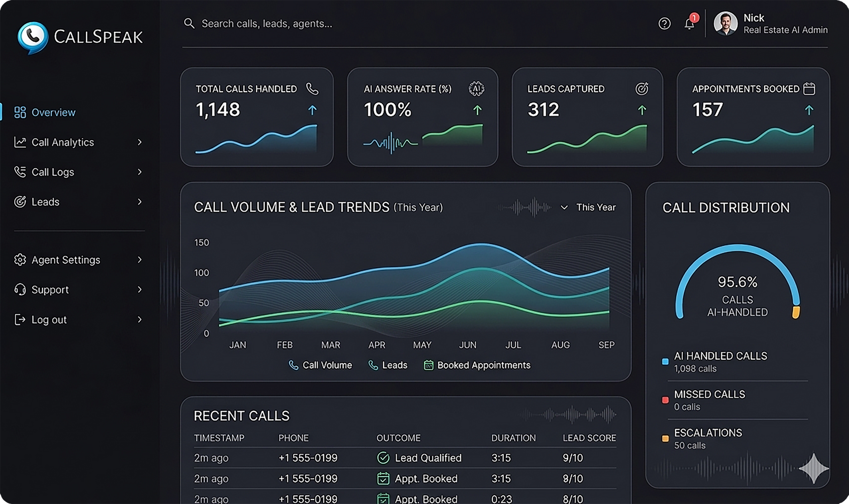Toggle Call Volume series in chart legend
The width and height of the screenshot is (849, 504).
click(x=321, y=365)
